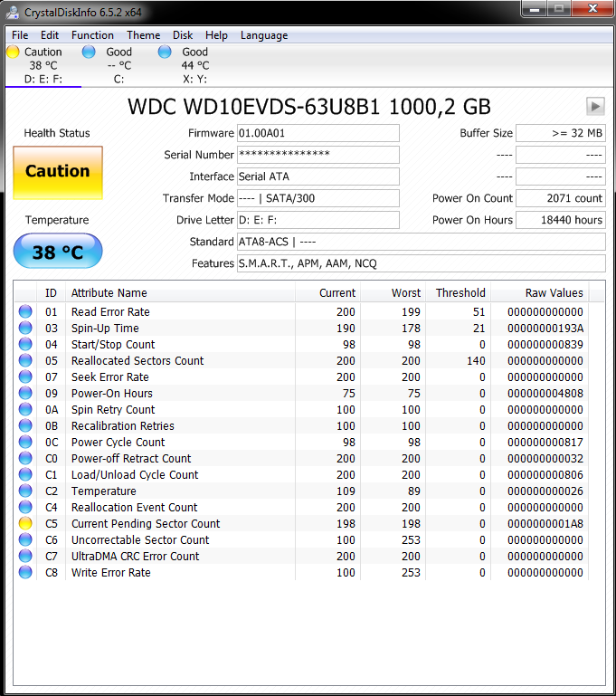Click status orb for Reallocated Sectors Count
Screen dimensions: 616x696
click(25, 360)
